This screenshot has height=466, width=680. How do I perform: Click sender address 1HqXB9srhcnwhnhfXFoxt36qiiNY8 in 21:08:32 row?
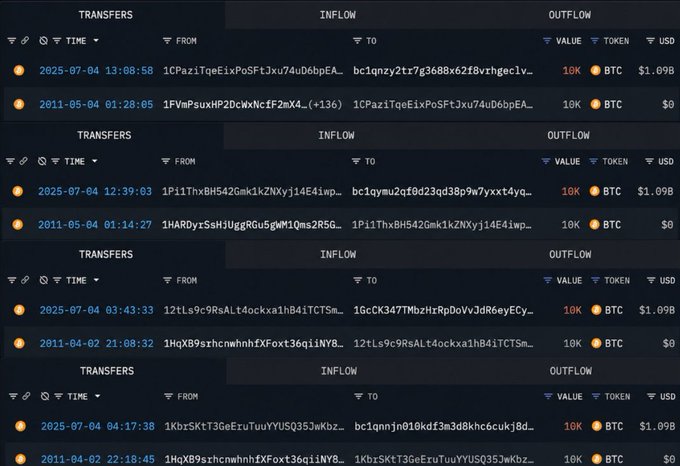(253, 344)
